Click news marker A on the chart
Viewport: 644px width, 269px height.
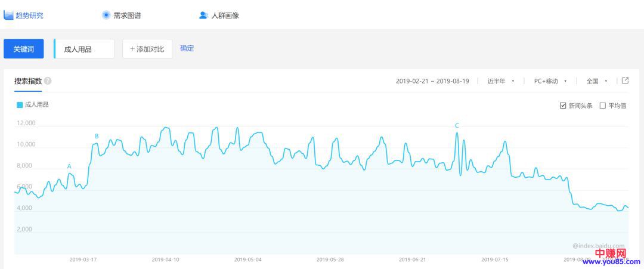click(x=69, y=166)
